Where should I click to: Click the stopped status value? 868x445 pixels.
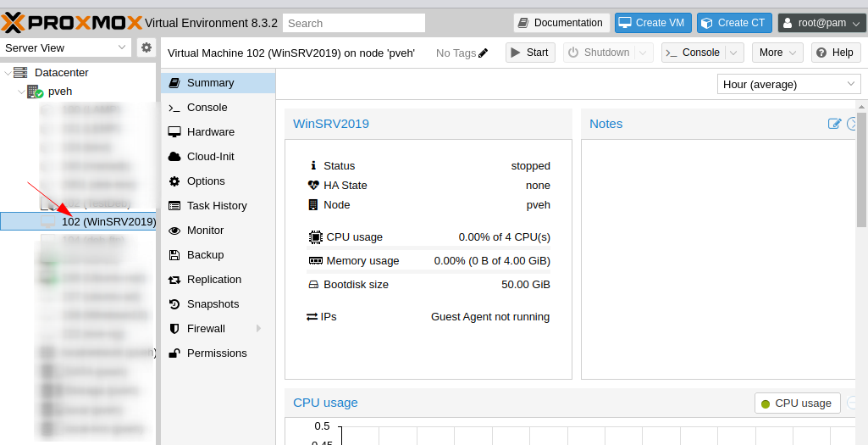531,165
